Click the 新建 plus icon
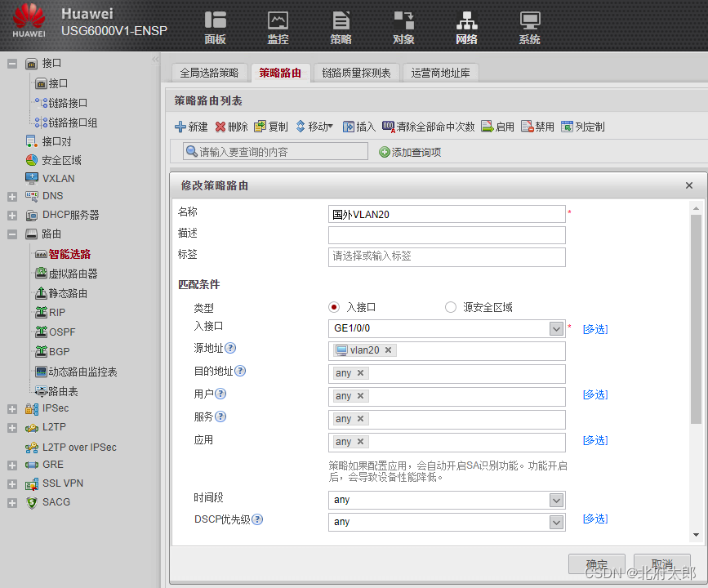Image resolution: width=708 pixels, height=588 pixels. (x=180, y=127)
